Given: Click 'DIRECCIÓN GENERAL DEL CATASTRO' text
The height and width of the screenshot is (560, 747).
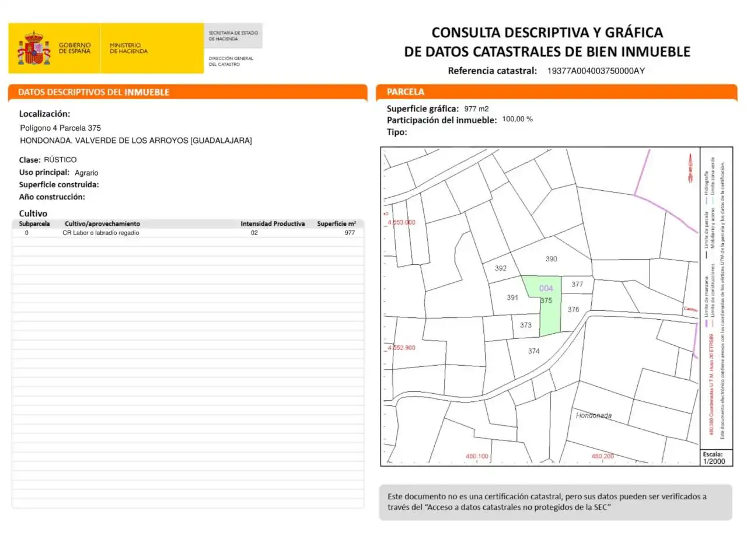Looking at the screenshot, I should click(231, 61).
